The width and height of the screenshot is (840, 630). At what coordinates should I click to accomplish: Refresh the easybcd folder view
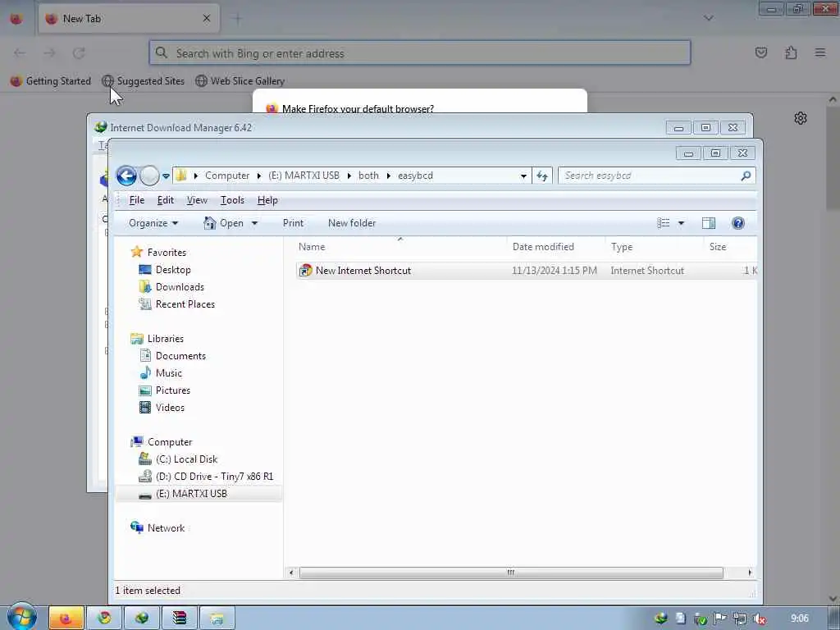coord(542,176)
